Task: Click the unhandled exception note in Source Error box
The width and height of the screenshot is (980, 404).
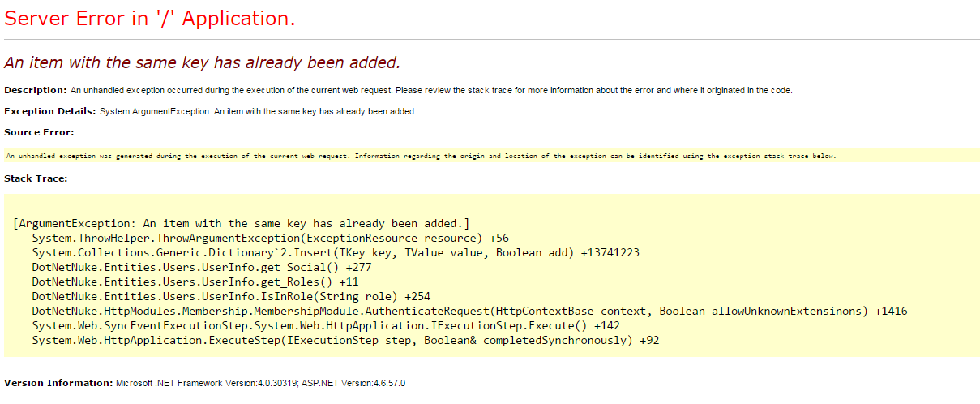Action: pos(421,156)
